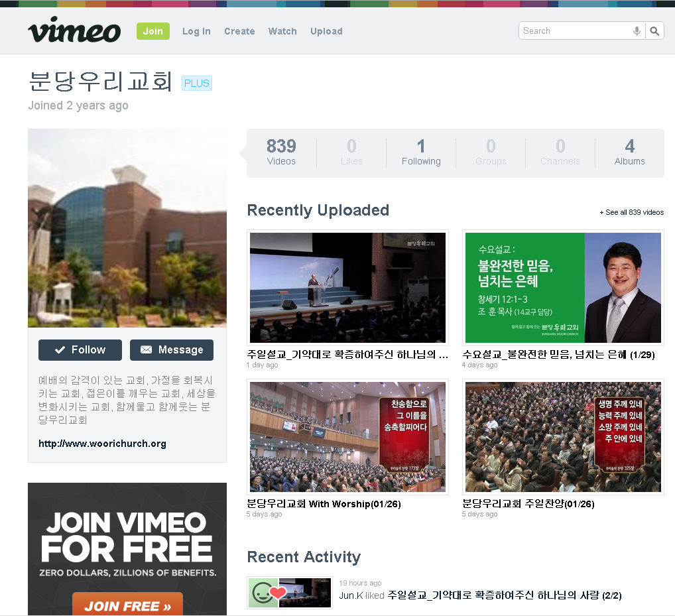Click the Joined 2 years ago text

(x=78, y=105)
